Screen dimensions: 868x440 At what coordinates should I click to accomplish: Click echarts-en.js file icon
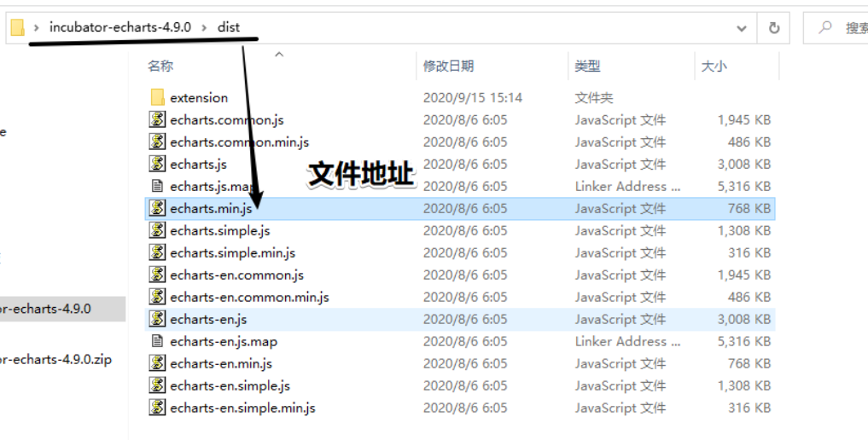click(x=157, y=318)
